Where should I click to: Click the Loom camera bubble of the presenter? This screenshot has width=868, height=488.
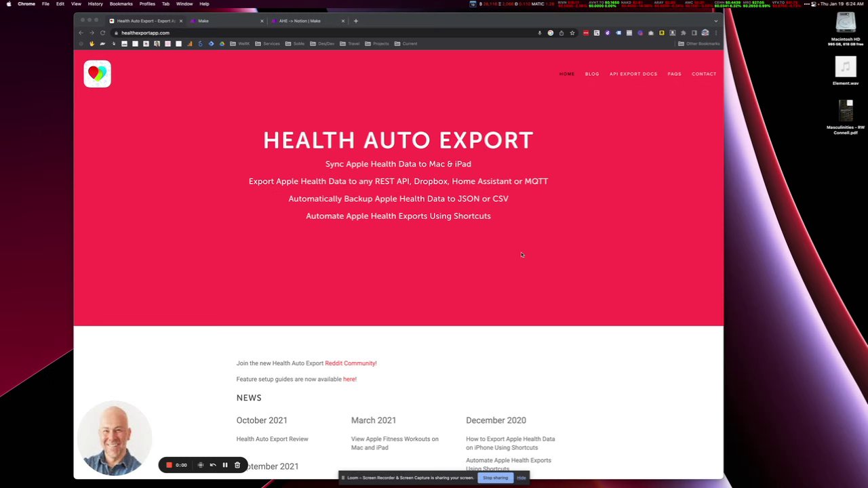point(114,439)
